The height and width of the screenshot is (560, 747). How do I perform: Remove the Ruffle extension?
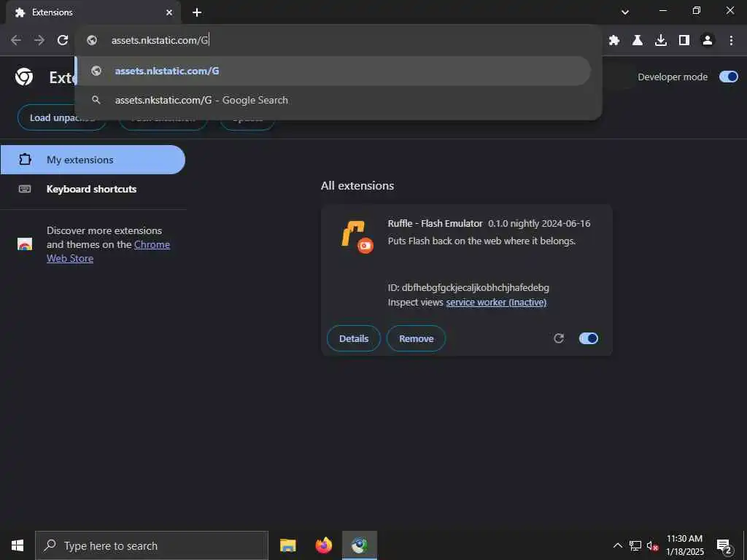tap(416, 338)
